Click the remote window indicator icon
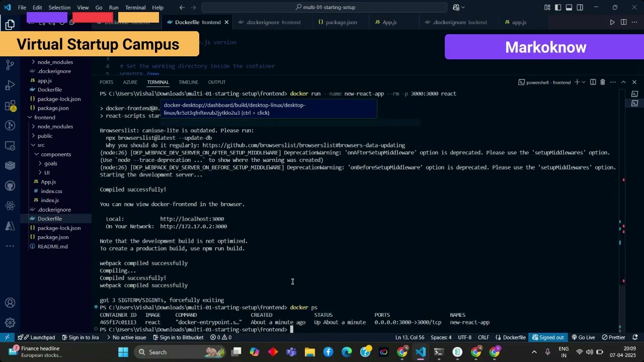 7,337
